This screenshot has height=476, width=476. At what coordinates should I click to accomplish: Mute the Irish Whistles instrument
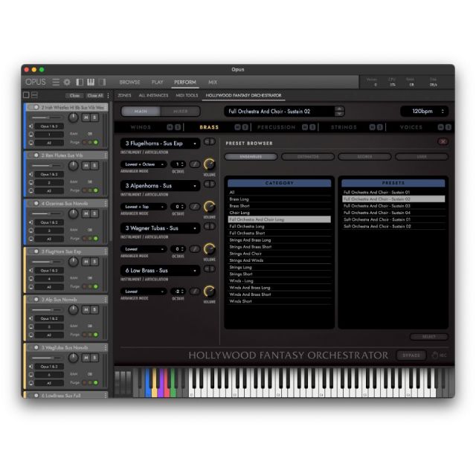pos(86,118)
